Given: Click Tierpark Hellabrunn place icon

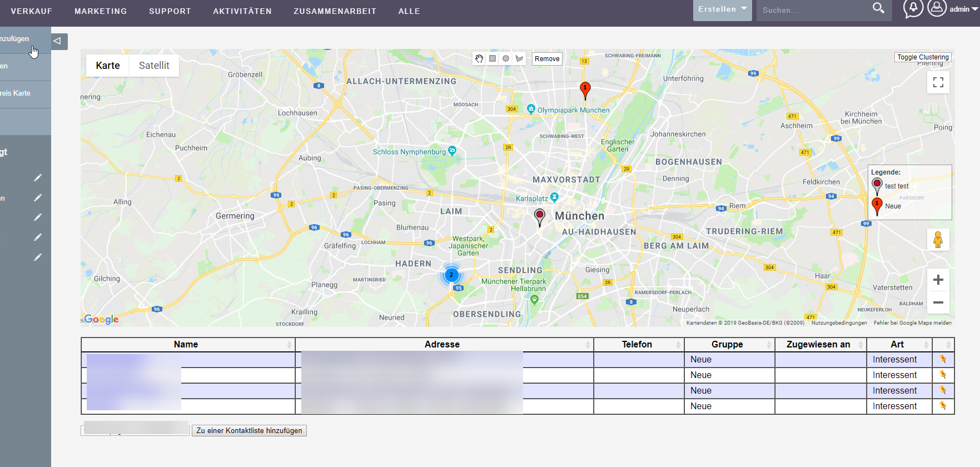Looking at the screenshot, I should coord(534,300).
